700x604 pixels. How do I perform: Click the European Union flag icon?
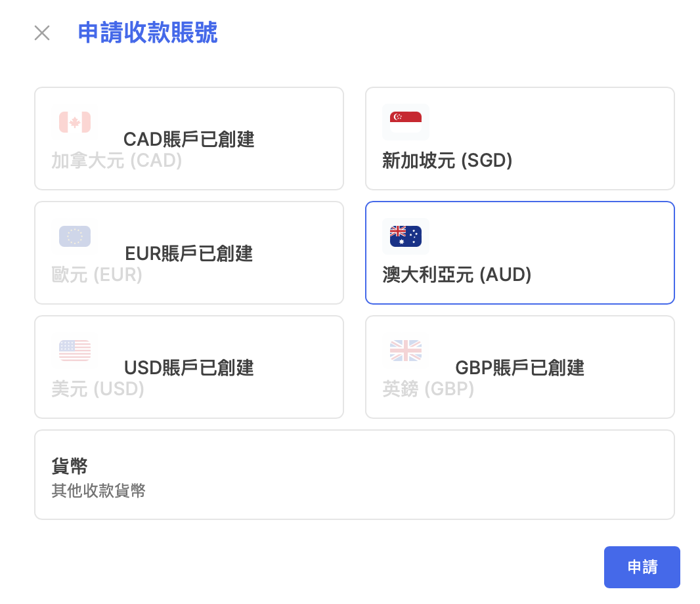75,236
